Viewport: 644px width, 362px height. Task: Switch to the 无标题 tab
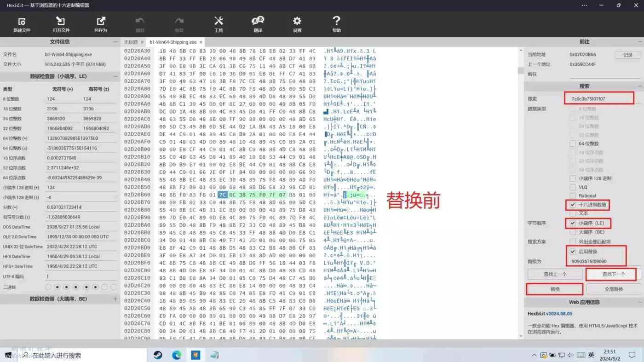(x=131, y=42)
